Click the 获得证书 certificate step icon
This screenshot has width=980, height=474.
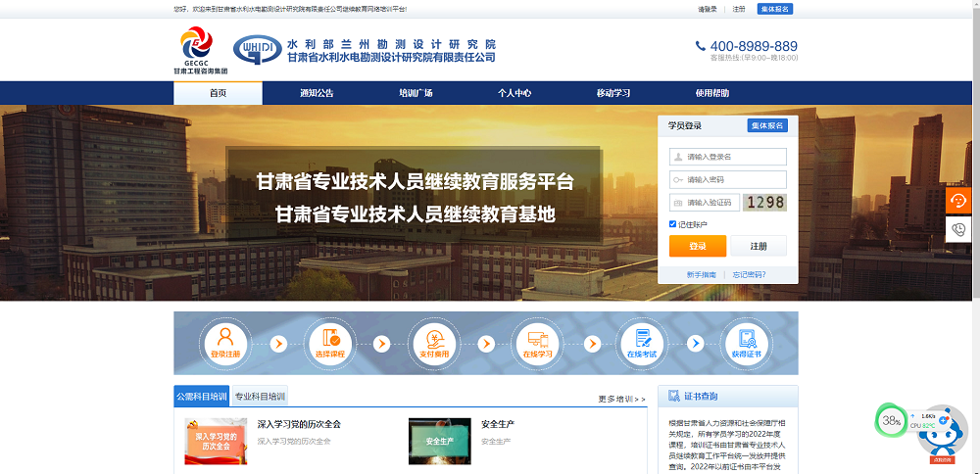click(746, 342)
